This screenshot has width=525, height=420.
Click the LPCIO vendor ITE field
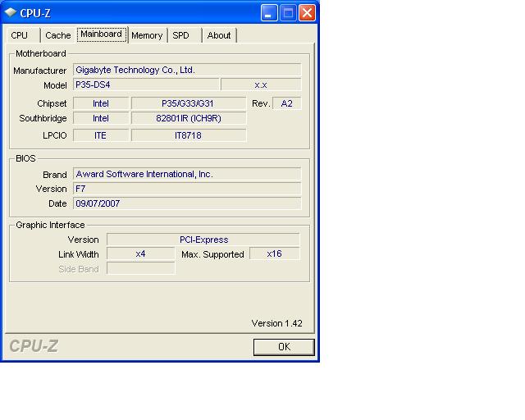[x=101, y=135]
